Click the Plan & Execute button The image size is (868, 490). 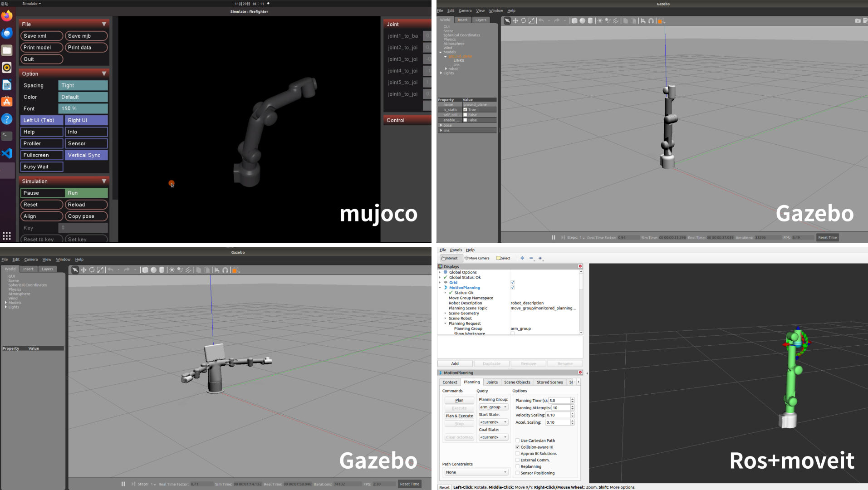[459, 416]
